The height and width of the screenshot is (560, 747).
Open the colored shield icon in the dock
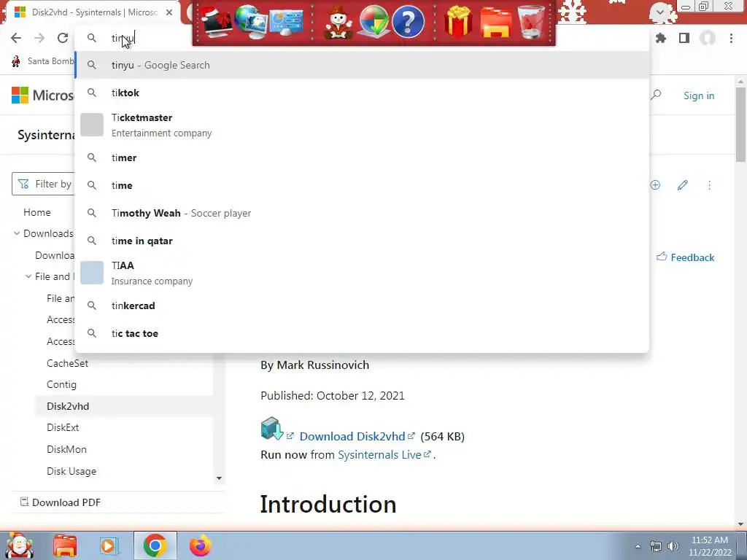coord(373,22)
